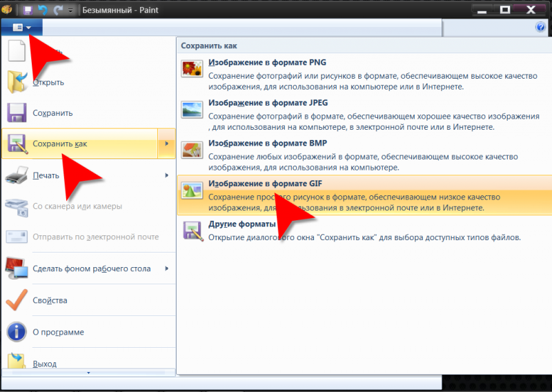Open Paint Help question mark icon

(x=540, y=27)
